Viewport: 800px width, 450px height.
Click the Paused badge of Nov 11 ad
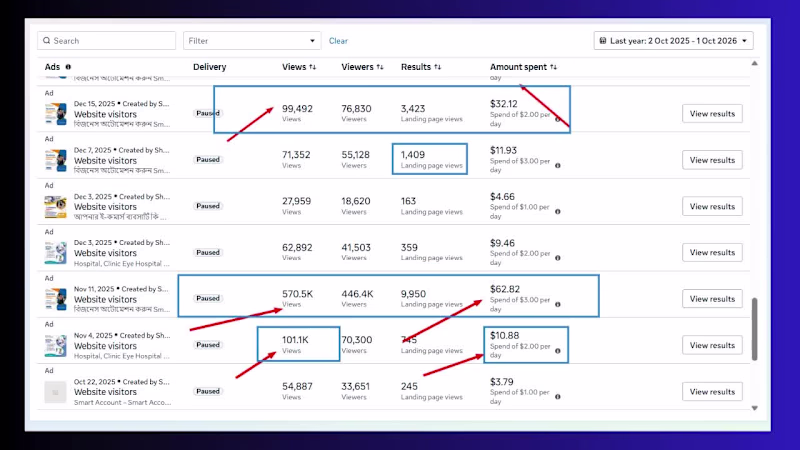point(208,298)
